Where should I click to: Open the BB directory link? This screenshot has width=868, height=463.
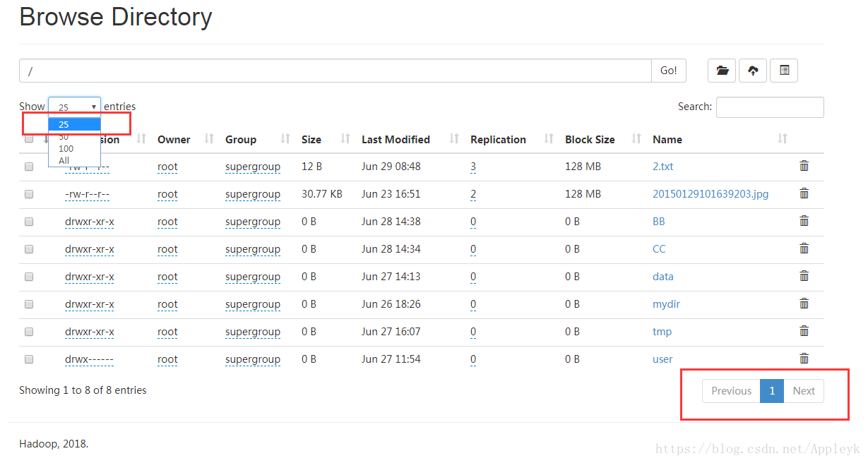point(659,222)
